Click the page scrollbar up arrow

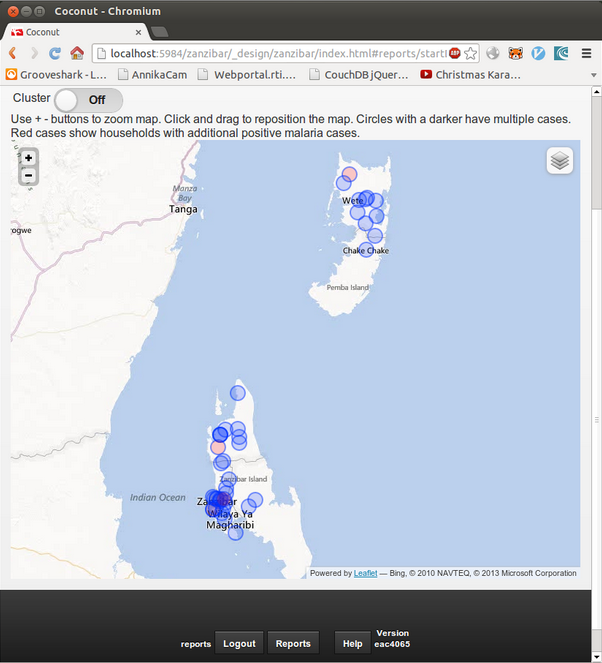[x=597, y=91]
